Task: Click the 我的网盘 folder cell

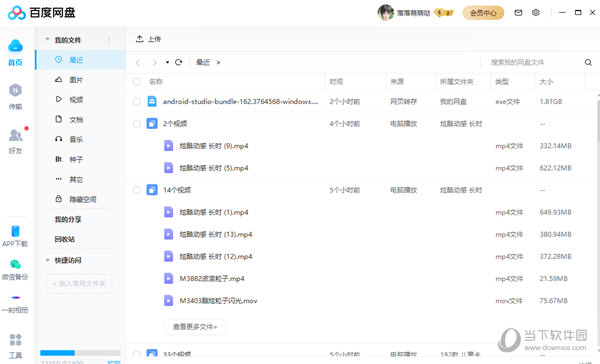Action: click(x=453, y=101)
